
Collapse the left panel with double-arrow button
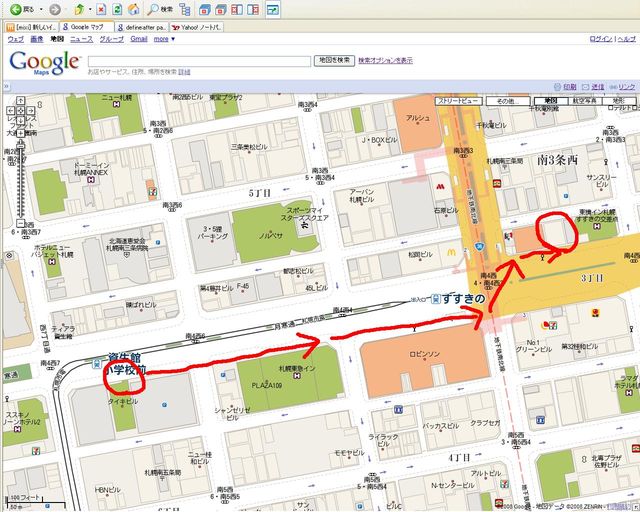(x=5, y=87)
